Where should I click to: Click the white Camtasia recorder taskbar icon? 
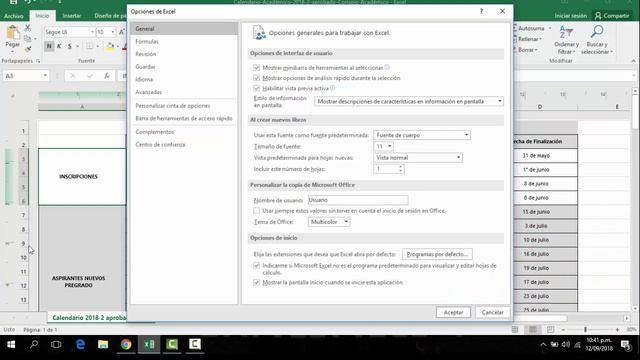coord(195,345)
